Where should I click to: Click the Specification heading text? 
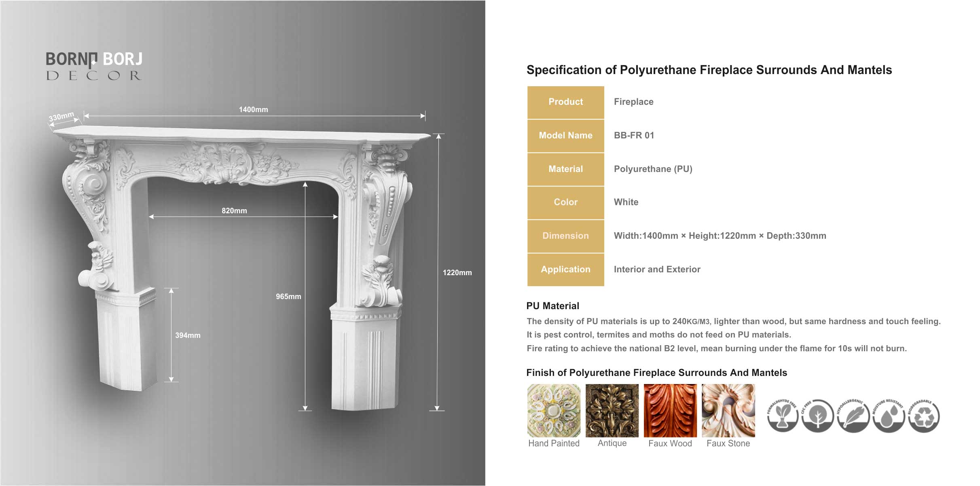709,70
